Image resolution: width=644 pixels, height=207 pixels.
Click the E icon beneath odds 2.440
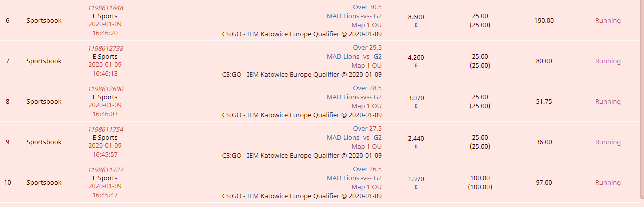click(416, 146)
